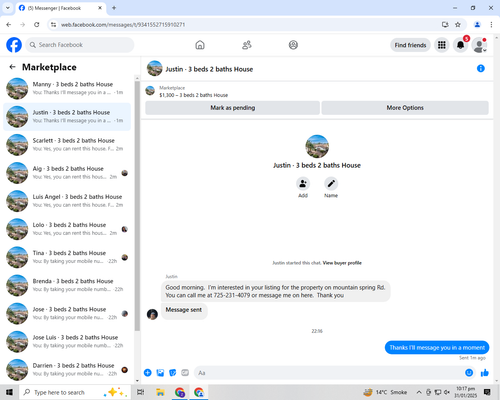The image size is (500, 400).
Task: Click the Find friends button
Action: pyautogui.click(x=410, y=45)
